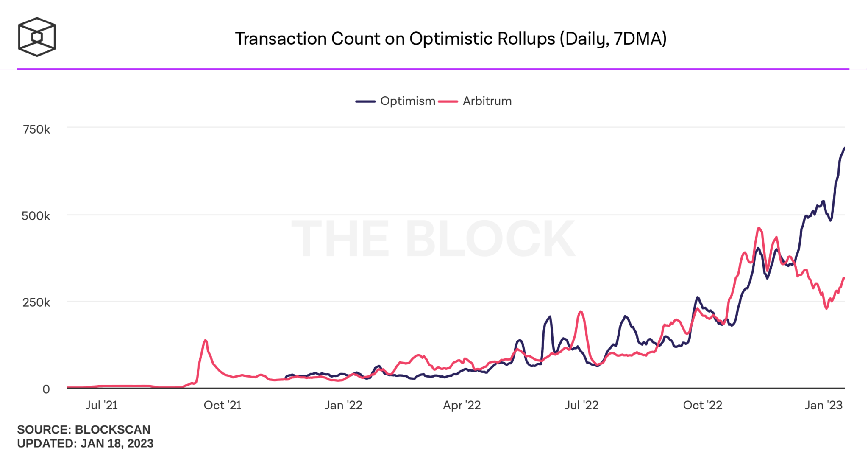868x456 pixels.
Task: Click the dark Optimism legend line swatch
Action: pos(365,101)
